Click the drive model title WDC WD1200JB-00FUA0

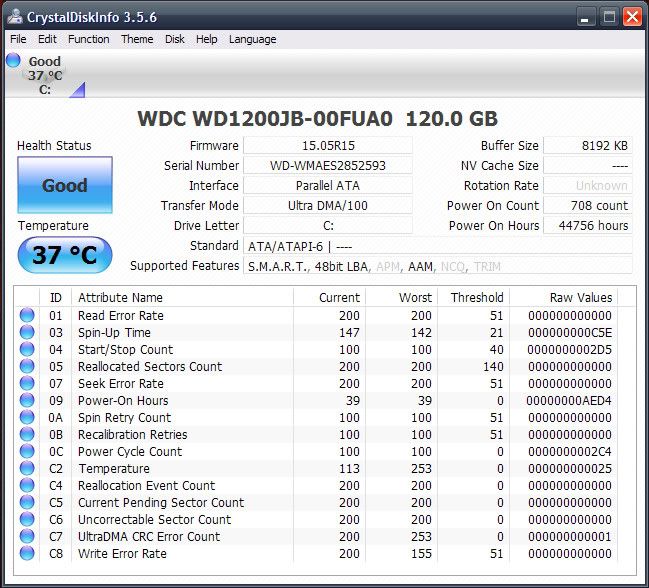tap(265, 119)
